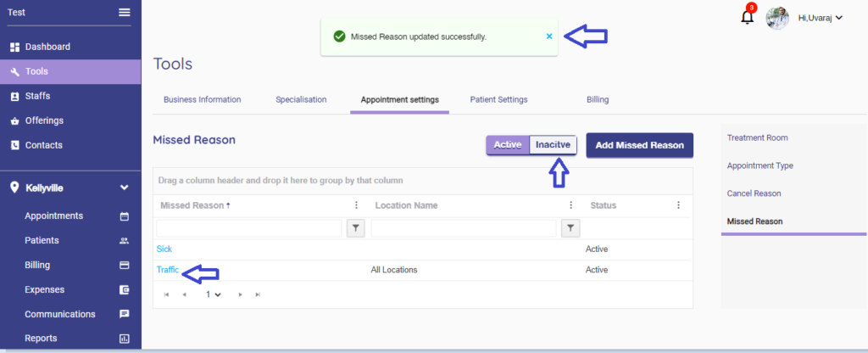Open the Traffic missed reason link
This screenshot has height=353, width=868.
point(167,270)
